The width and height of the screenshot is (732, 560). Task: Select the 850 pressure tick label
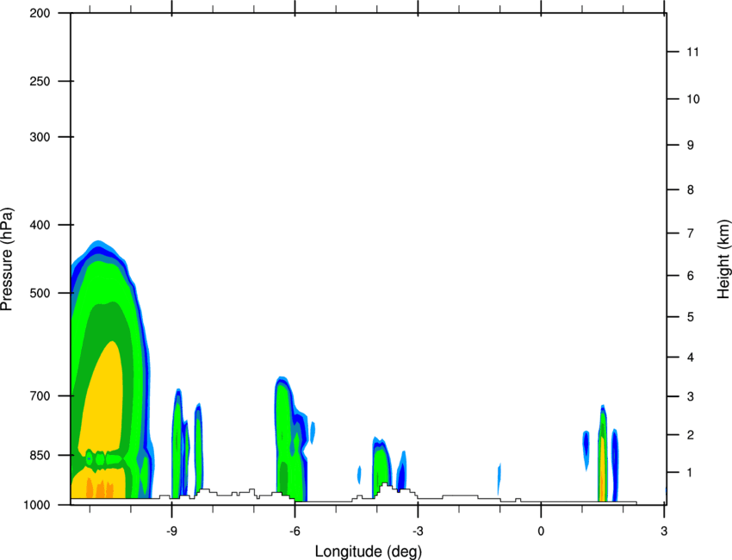point(40,455)
